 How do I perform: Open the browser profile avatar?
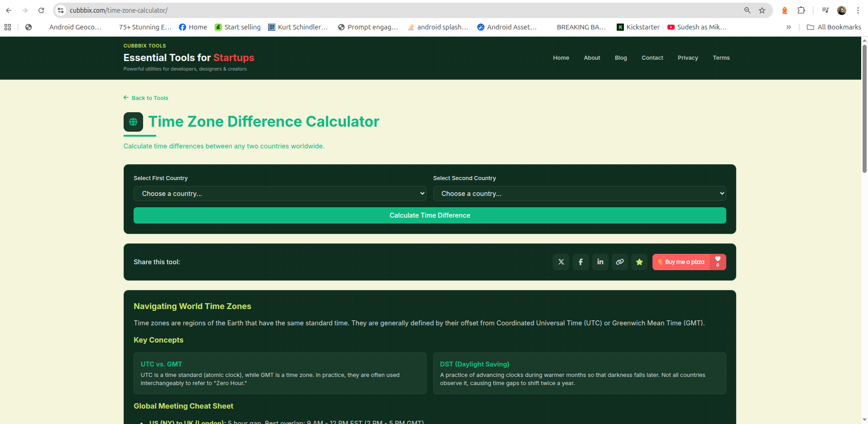(841, 10)
